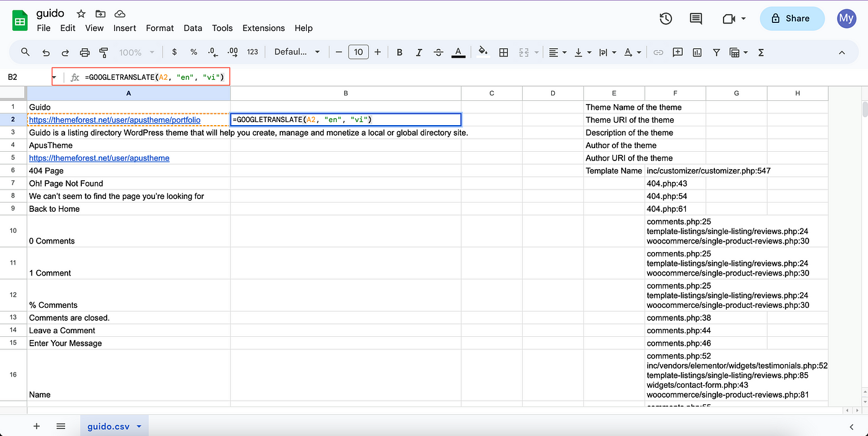Open text wrapping dropdown
This screenshot has width=868, height=436.
607,52
